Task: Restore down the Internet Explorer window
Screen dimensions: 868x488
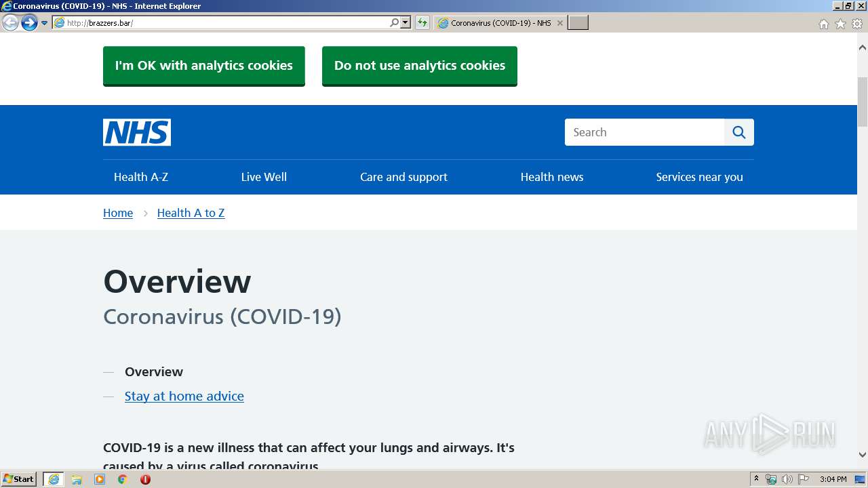Action: pos(848,6)
